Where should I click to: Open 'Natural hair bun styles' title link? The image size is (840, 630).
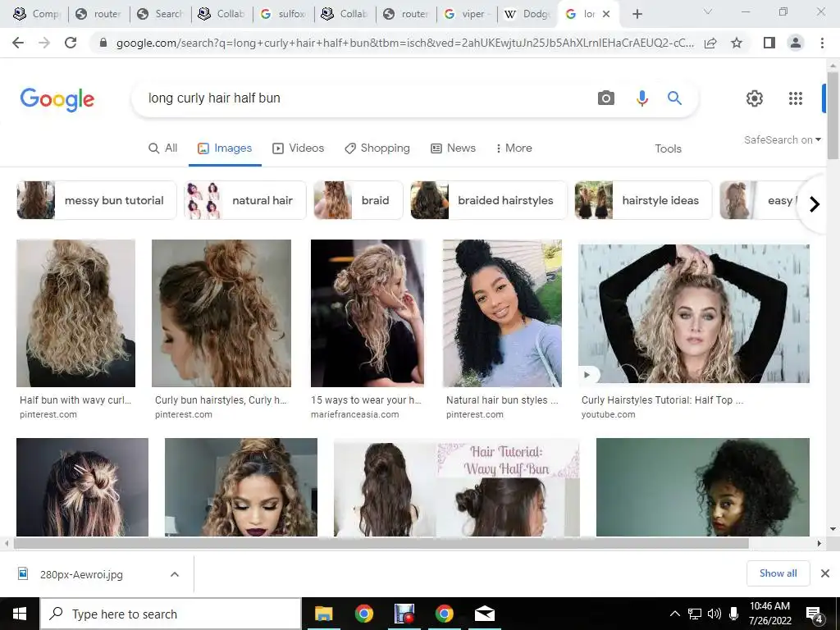pos(502,399)
